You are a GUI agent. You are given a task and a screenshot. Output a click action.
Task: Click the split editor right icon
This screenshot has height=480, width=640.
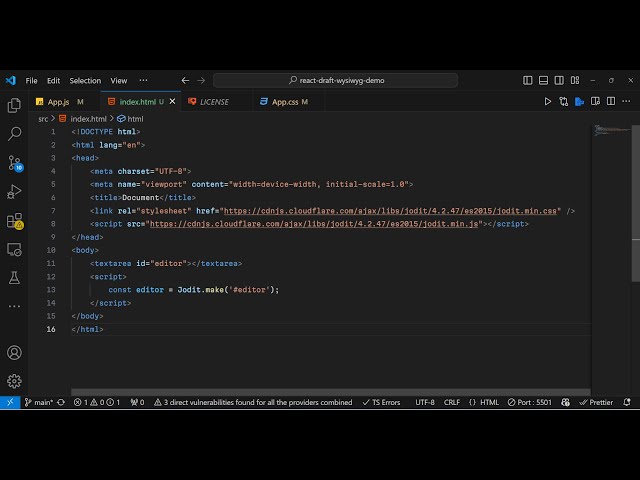click(610, 101)
